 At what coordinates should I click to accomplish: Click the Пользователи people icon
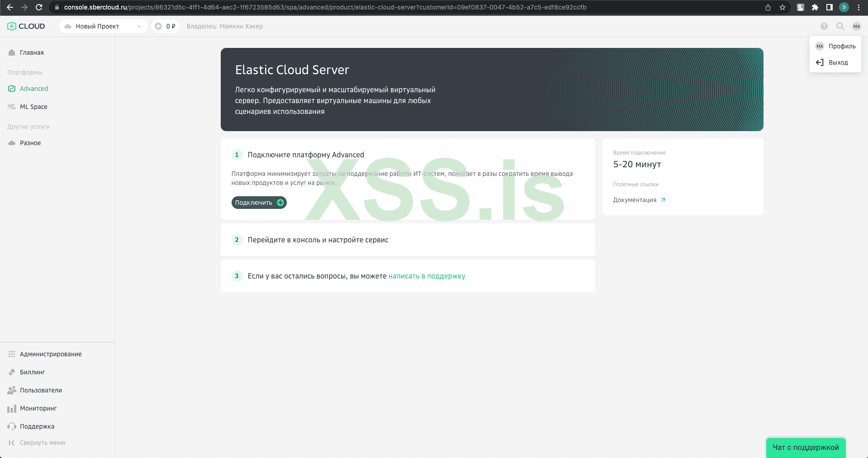click(12, 390)
